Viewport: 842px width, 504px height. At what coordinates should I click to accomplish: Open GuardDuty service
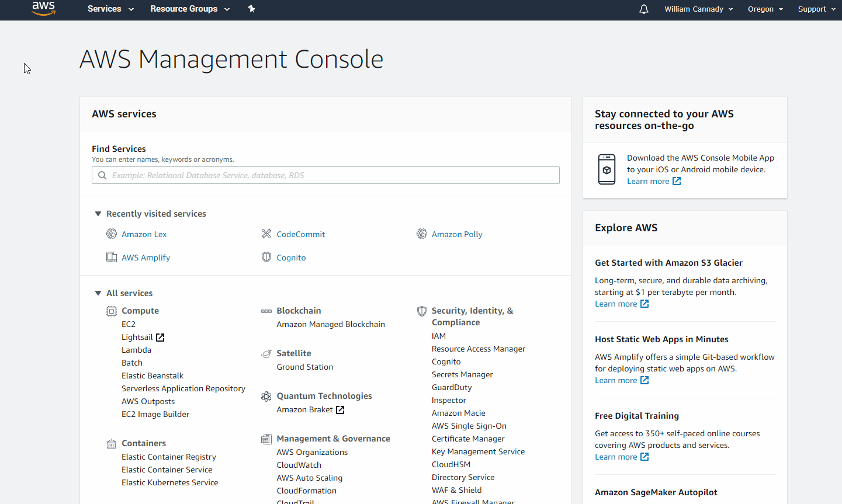click(452, 388)
